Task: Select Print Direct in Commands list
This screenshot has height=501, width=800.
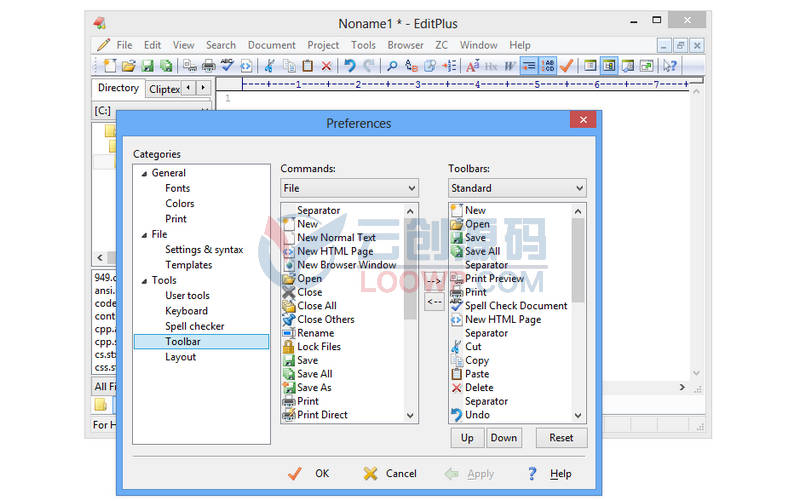Action: [x=322, y=415]
